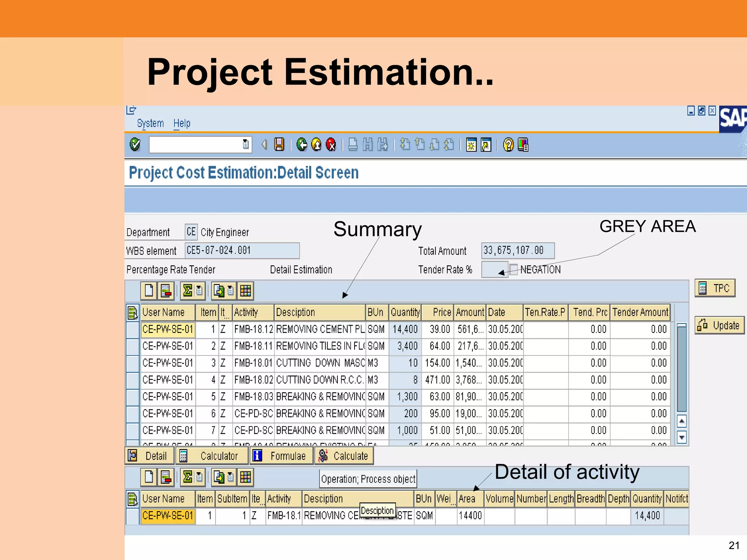
Task: Click the First Page icon
Action: click(405, 145)
